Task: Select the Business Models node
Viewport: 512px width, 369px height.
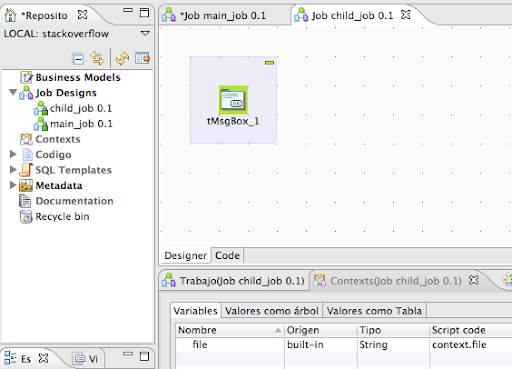Action: [78, 77]
